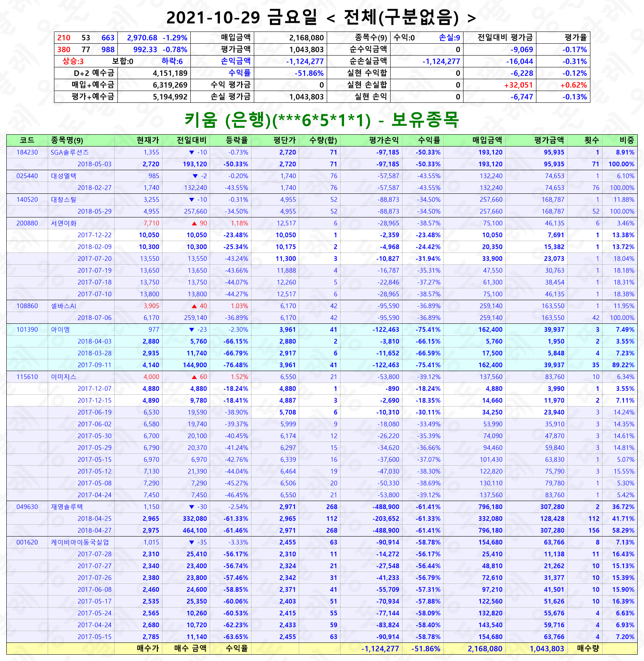Click the 손익금액 label in summary
This screenshot has width=644, height=661.
click(235, 61)
